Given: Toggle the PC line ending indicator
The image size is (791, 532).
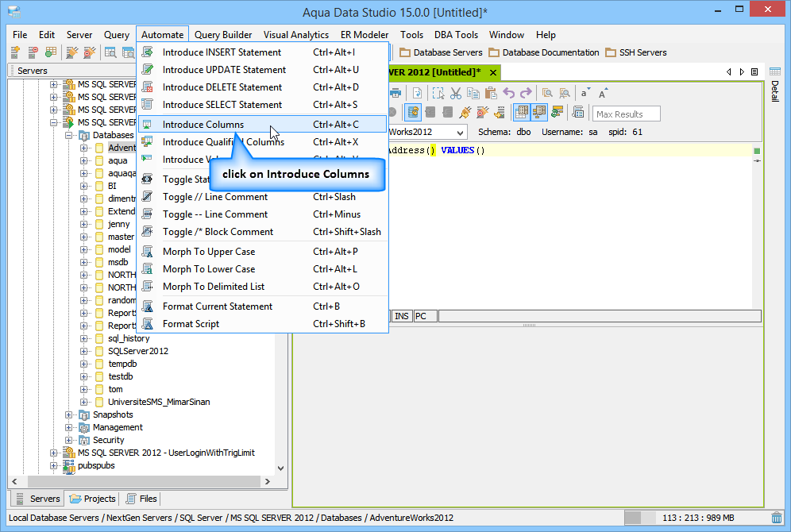Looking at the screenshot, I should (x=425, y=316).
